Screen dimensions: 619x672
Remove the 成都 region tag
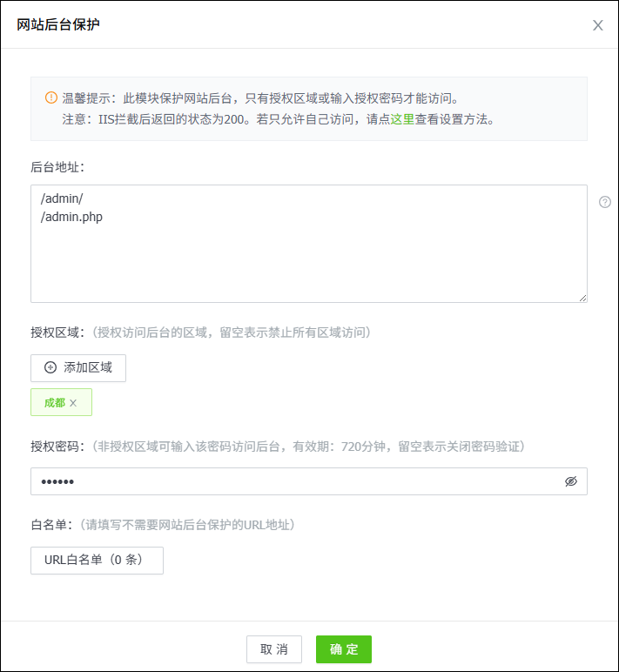click(74, 403)
